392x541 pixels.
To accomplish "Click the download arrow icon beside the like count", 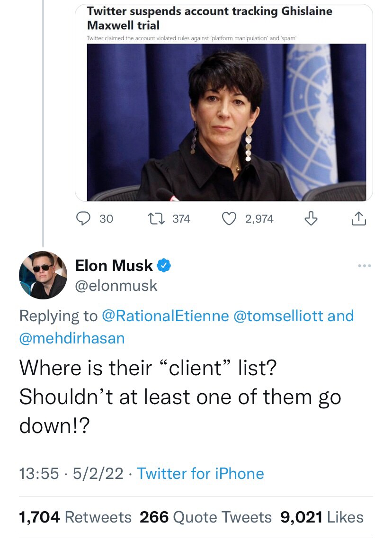I will 310,218.
